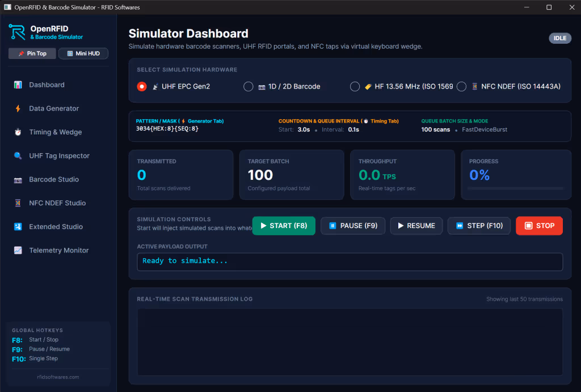Select the 1D / 2D Barcode radio button
This screenshot has width=581, height=392.
[x=249, y=87]
